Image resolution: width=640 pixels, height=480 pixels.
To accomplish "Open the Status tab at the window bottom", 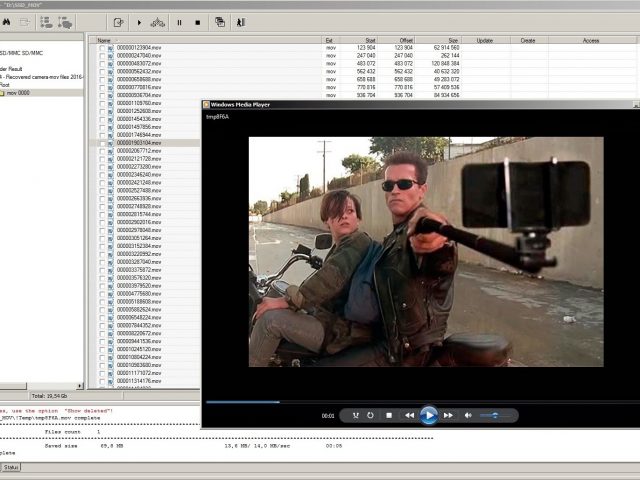I will pyautogui.click(x=11, y=467).
